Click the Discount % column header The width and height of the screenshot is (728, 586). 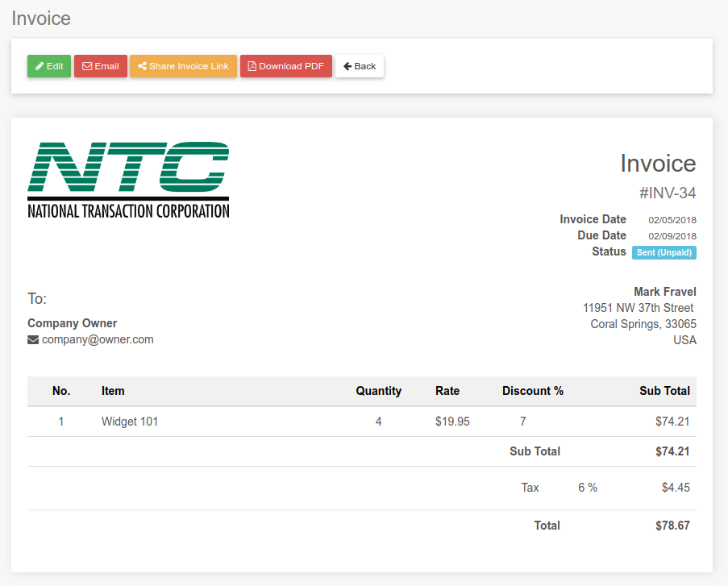532,391
